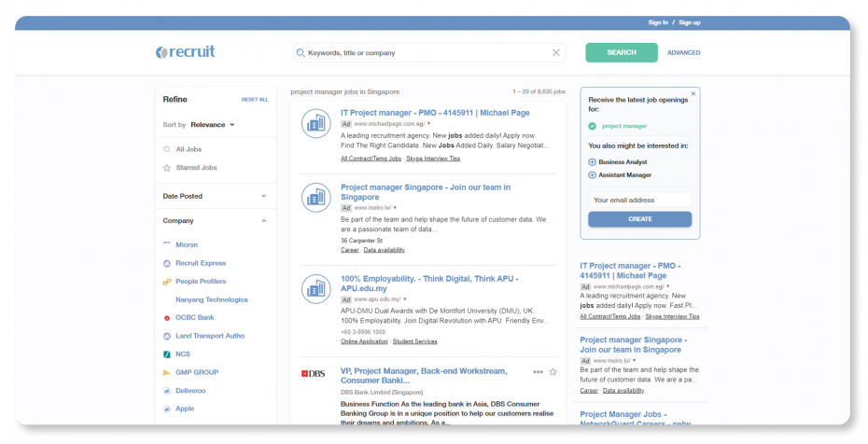
Task: Click the building icon beside 100% Employability ad
Action: coord(316,289)
